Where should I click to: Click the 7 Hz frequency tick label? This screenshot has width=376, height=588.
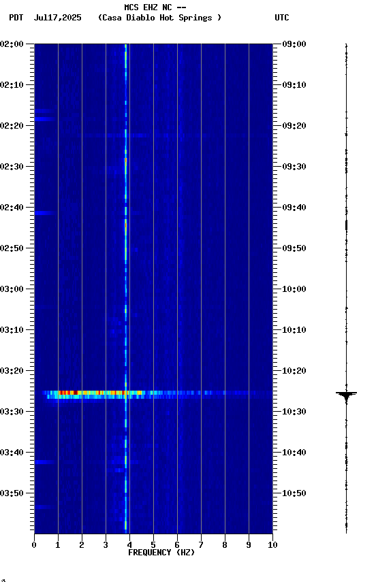201,545
